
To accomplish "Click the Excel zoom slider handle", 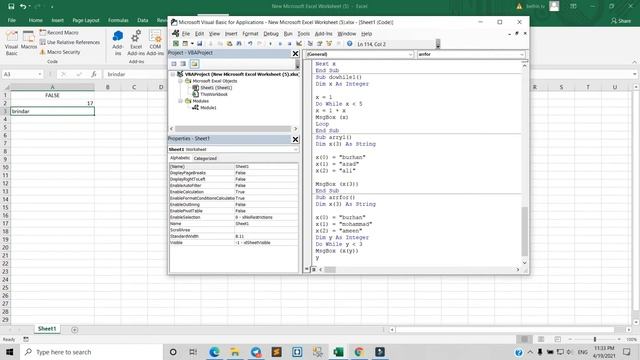I will click(x=595, y=339).
